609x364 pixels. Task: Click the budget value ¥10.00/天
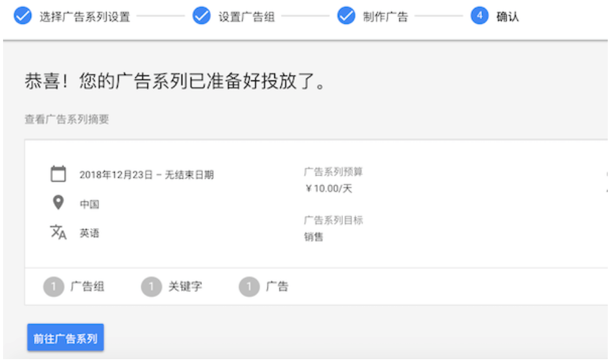(x=329, y=189)
